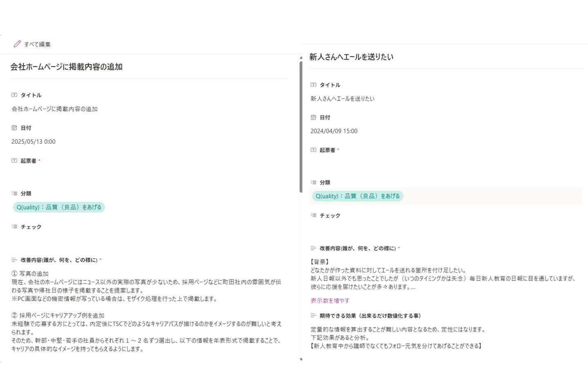588x392 pixels.
Task: Click the line 下記効果があると分析。
Action: 340,338
